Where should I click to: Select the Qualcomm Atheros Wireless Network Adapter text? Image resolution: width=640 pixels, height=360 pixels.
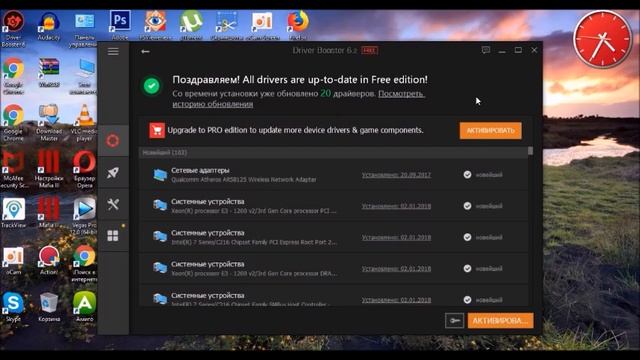point(244,180)
